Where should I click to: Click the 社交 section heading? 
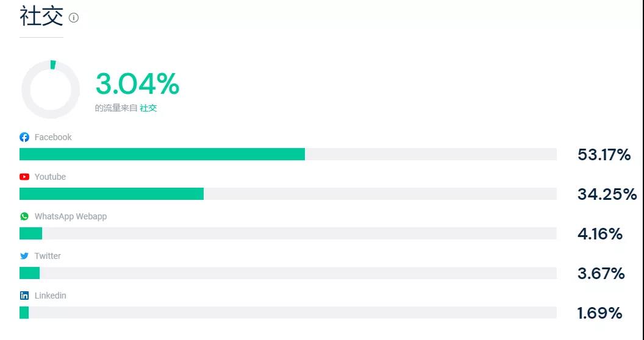pos(41,17)
